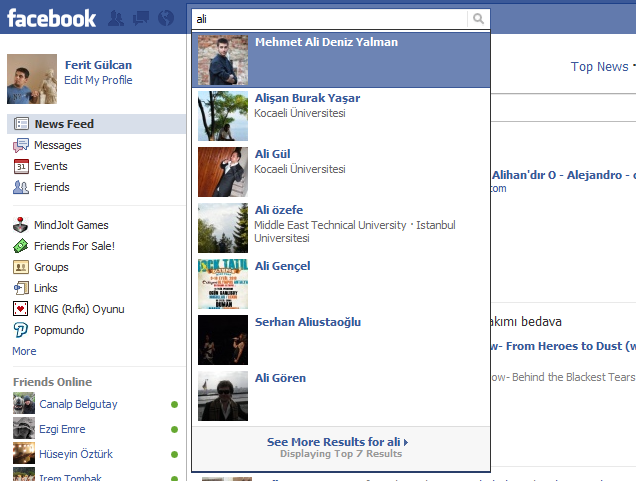The width and height of the screenshot is (636, 481).
Task: Select Mehmet Ali Deniz Yalman result
Action: coord(341,60)
